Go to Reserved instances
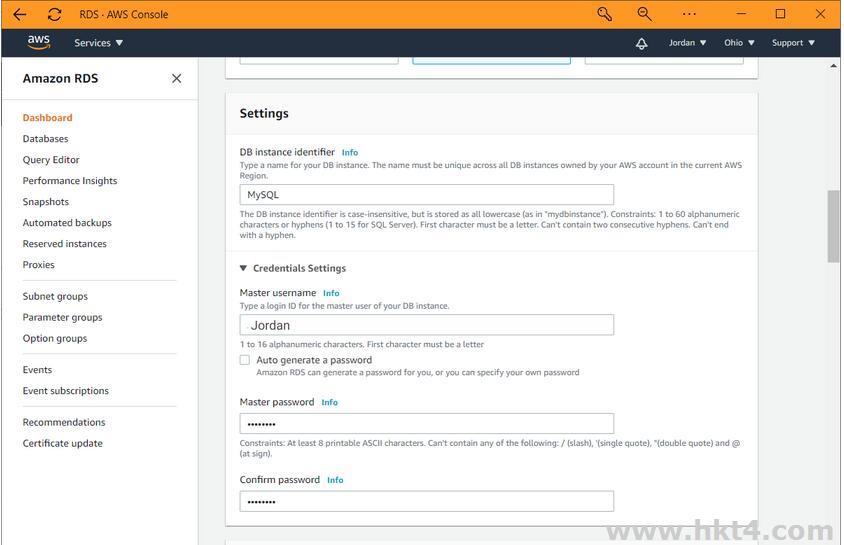The height and width of the screenshot is (545, 844). click(x=65, y=244)
